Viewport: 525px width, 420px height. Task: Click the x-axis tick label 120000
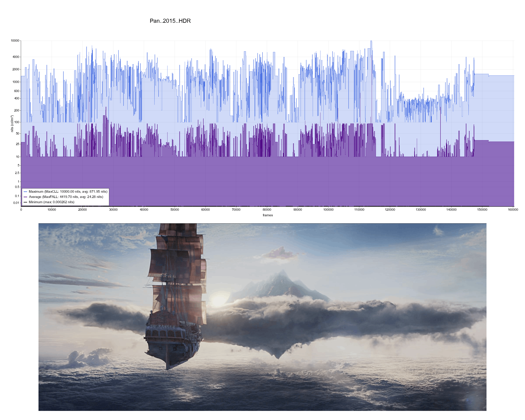coord(390,210)
